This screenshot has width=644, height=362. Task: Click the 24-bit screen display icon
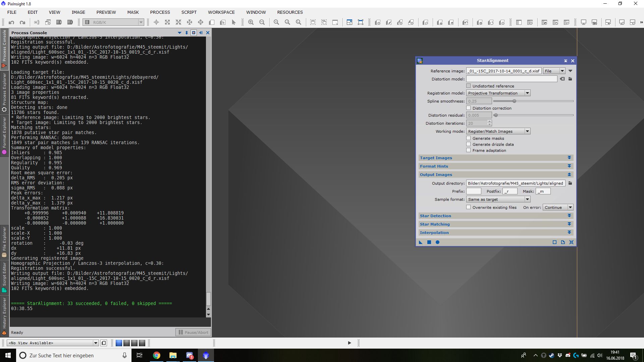click(594, 22)
